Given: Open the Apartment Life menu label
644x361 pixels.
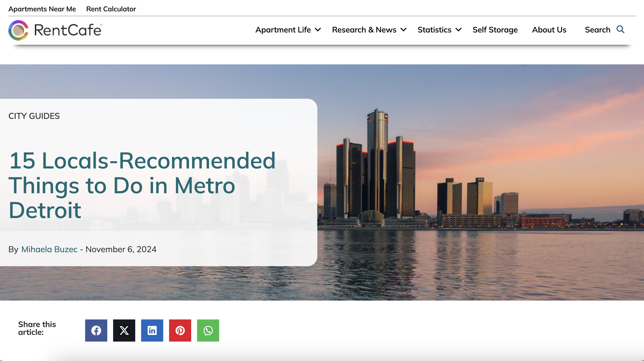Looking at the screenshot, I should (x=283, y=30).
